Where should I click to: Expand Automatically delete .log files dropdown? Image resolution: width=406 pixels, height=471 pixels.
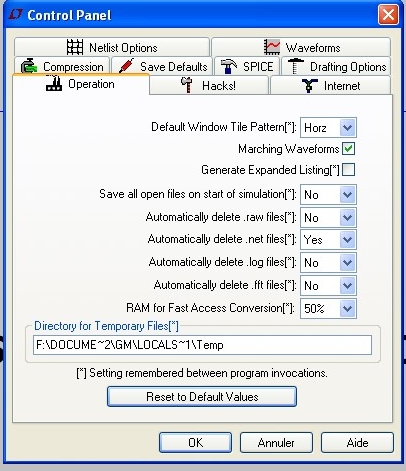pyautogui.click(x=328, y=262)
